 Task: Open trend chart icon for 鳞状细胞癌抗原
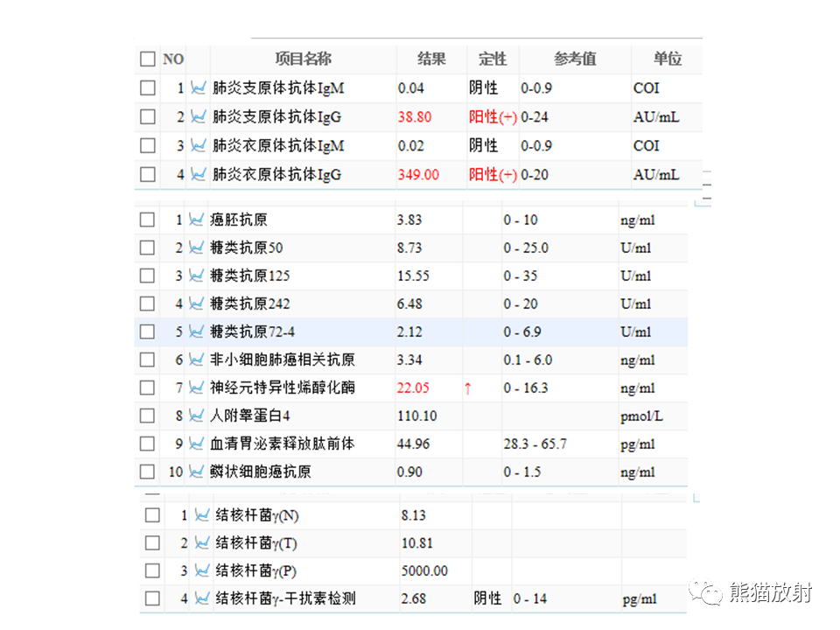(x=197, y=472)
